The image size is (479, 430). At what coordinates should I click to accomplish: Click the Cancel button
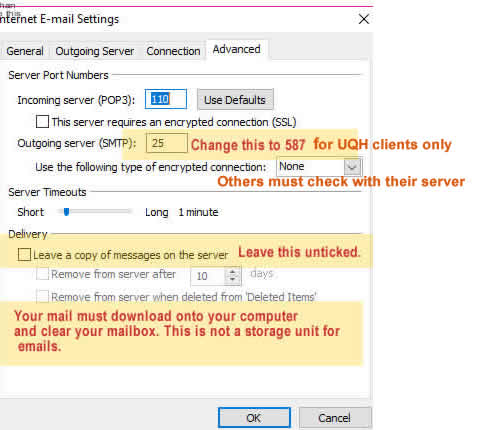click(x=335, y=418)
